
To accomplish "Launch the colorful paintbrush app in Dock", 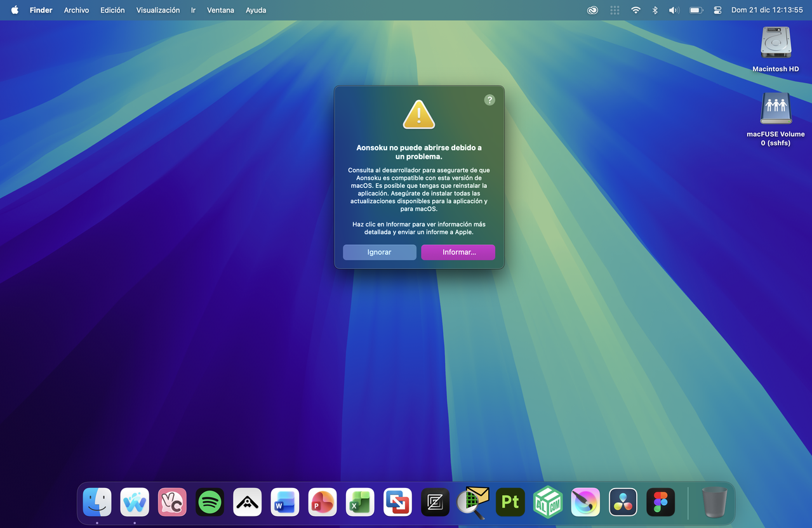I will pyautogui.click(x=585, y=502).
